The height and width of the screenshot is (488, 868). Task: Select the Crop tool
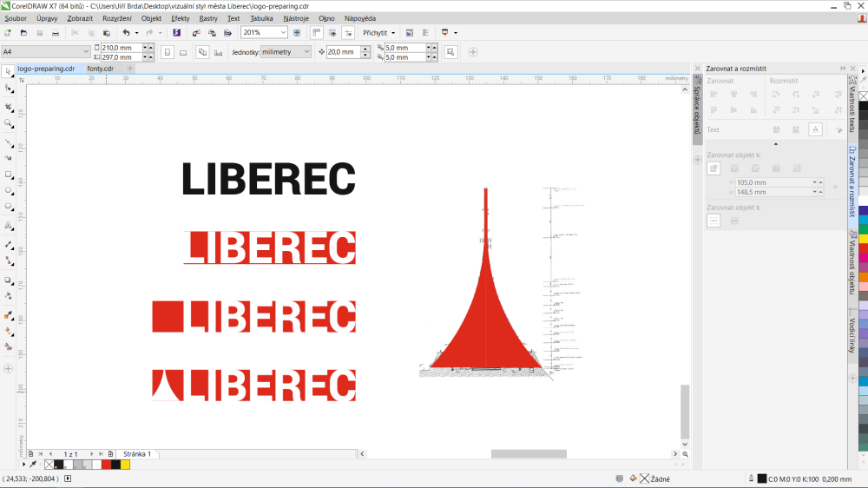9,106
